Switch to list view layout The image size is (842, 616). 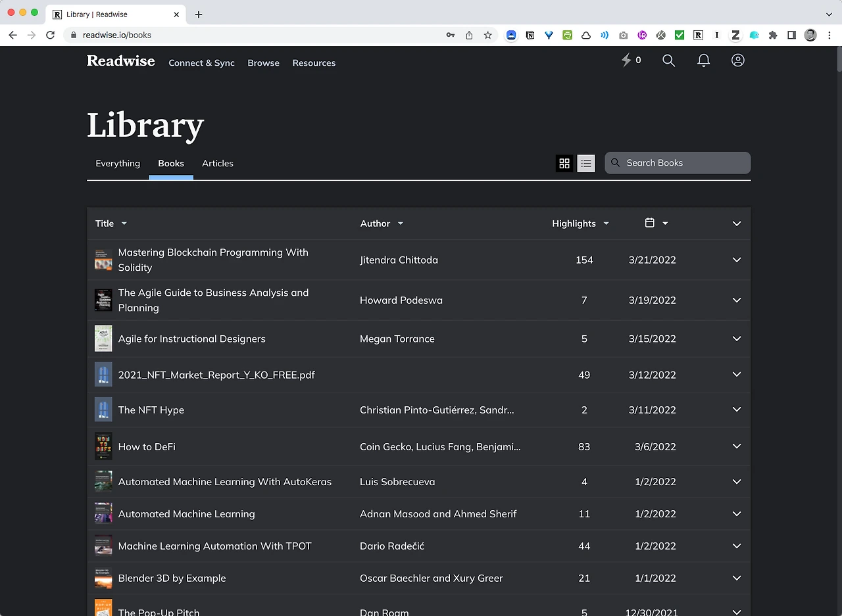(586, 163)
